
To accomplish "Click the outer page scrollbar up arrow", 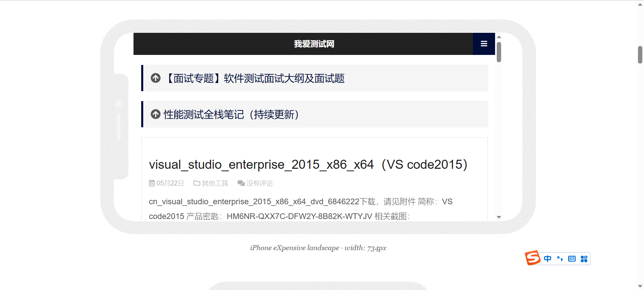I will pos(640,4).
